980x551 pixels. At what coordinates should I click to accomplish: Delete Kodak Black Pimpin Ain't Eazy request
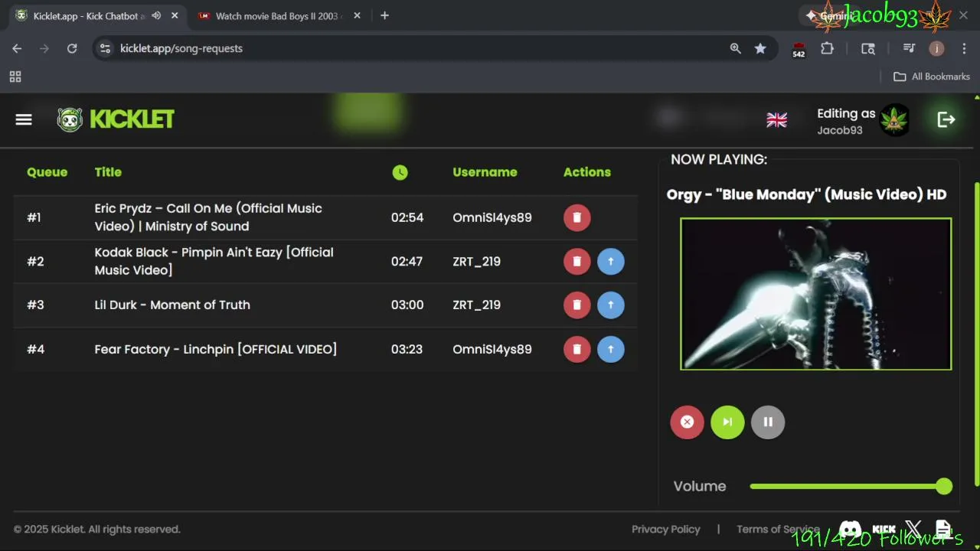(x=577, y=261)
